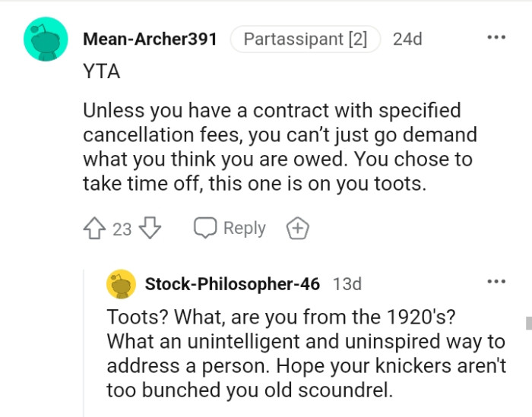This screenshot has height=417, width=532.
Task: Click the gray scrollbar handle at right
Action: pos(528,323)
